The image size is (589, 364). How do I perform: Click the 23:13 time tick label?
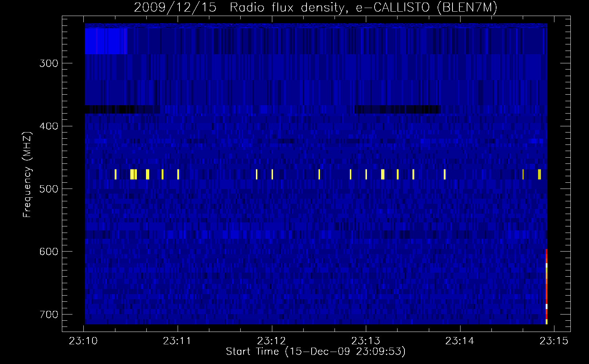[x=365, y=341]
